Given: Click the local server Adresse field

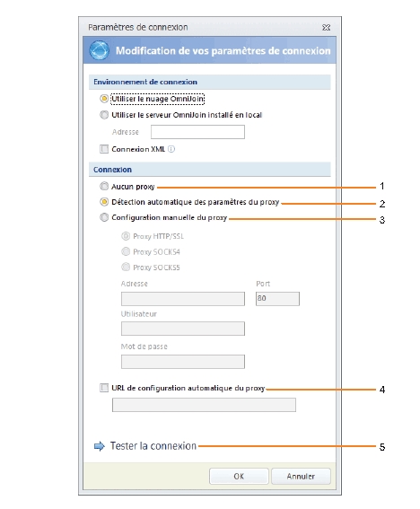Looking at the screenshot, I should 197,132.
